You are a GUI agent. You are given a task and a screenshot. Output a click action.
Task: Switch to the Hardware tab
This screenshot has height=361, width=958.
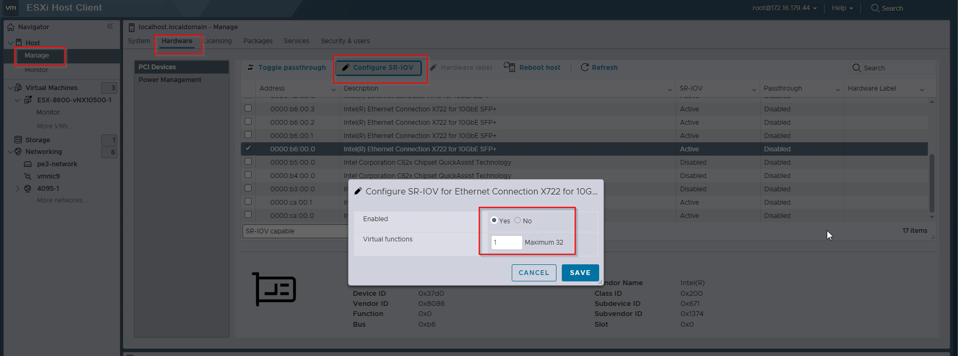tap(177, 41)
